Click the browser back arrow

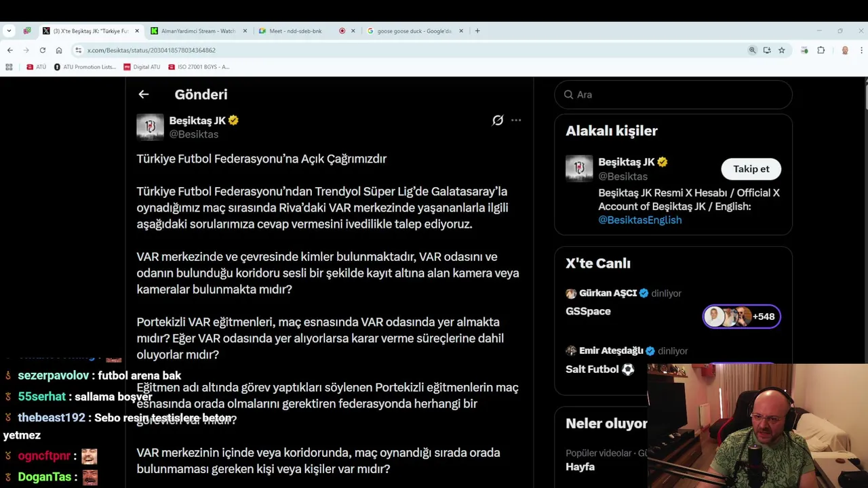(9, 50)
